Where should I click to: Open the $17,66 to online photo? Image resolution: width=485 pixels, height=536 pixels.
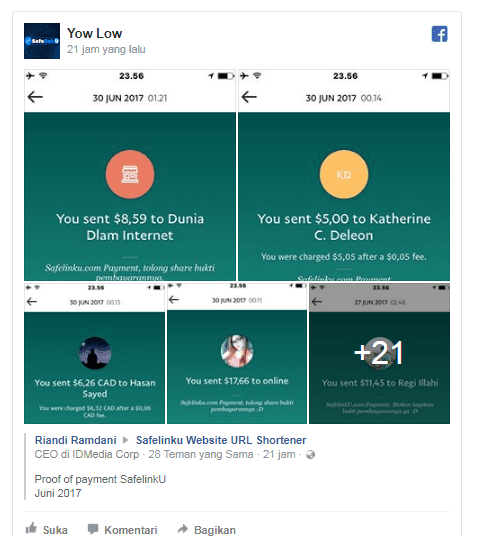tap(237, 353)
